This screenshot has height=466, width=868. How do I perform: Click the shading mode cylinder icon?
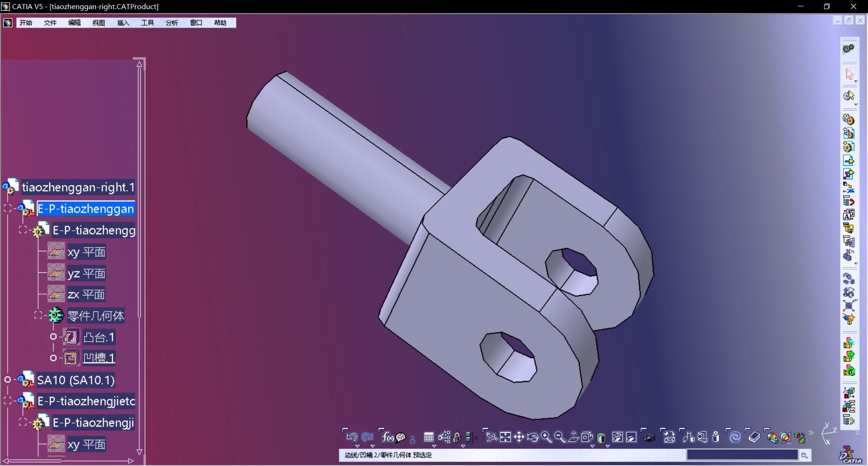[x=601, y=437]
